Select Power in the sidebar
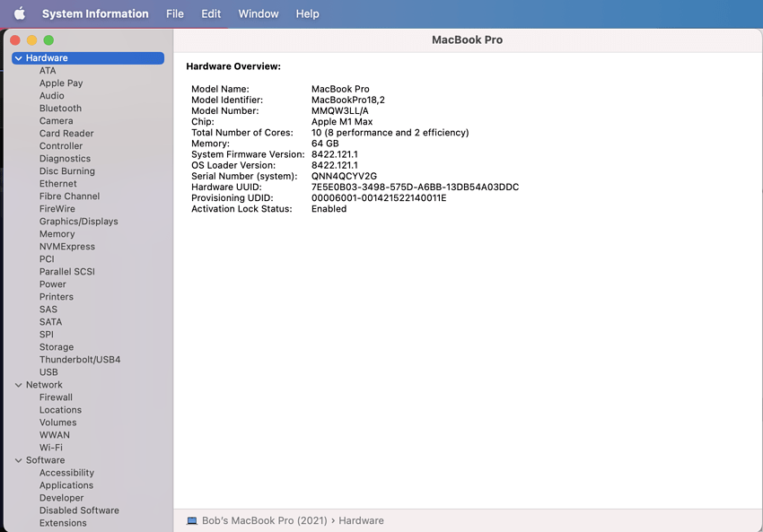 click(x=52, y=283)
